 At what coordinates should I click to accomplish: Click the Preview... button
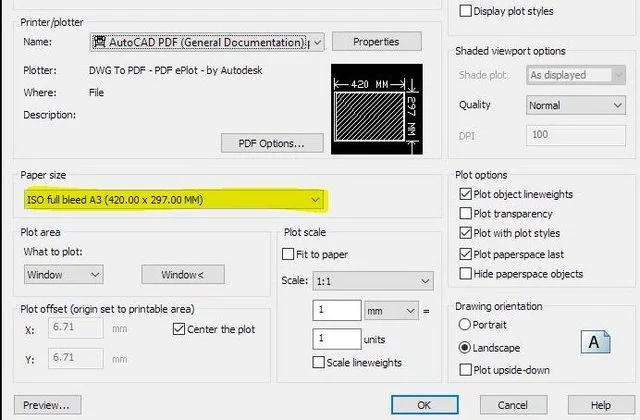(47, 405)
